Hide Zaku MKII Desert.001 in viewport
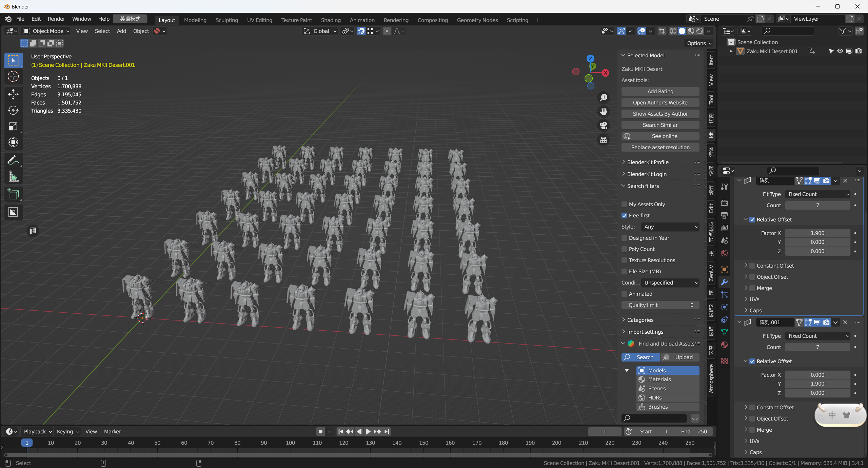The height and width of the screenshot is (468, 868). [x=840, y=51]
